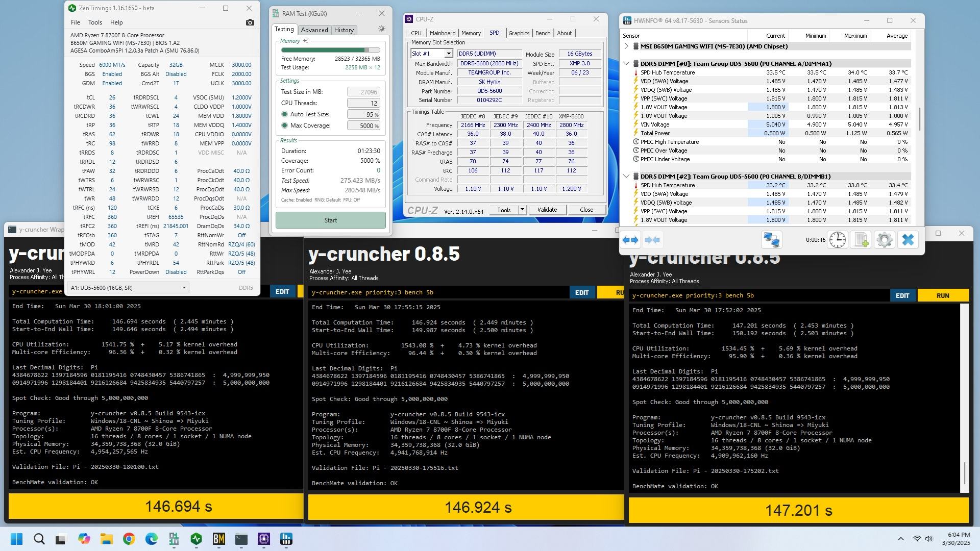The image size is (980, 551).
Task: Close sensors via blue X icon
Action: 908,240
